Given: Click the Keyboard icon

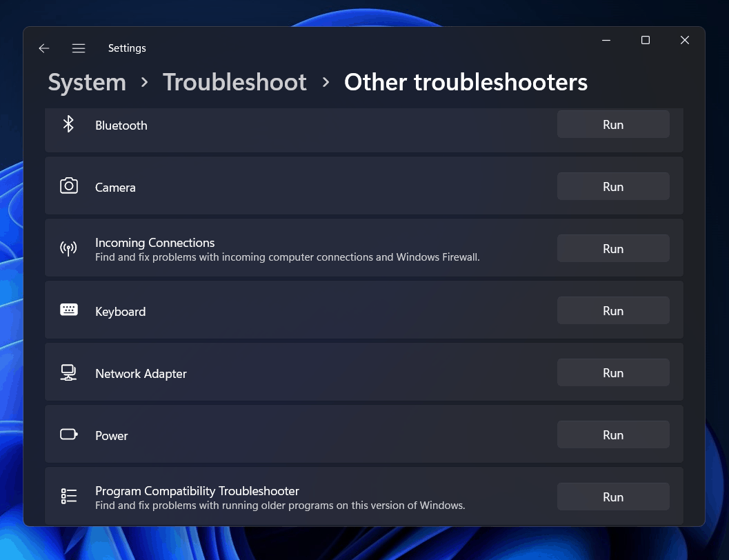Looking at the screenshot, I should coord(68,310).
